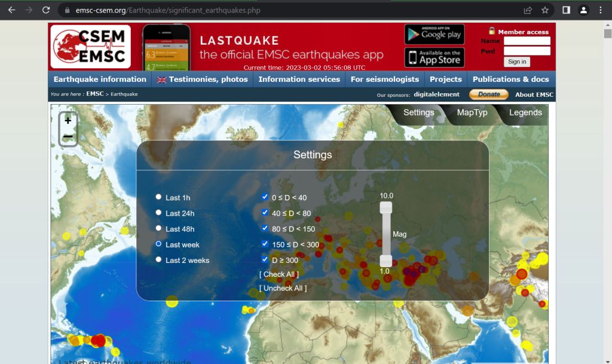612x364 pixels.
Task: Uncheck the 0 ≤ D < 40 depth checkbox
Action: coord(265,197)
